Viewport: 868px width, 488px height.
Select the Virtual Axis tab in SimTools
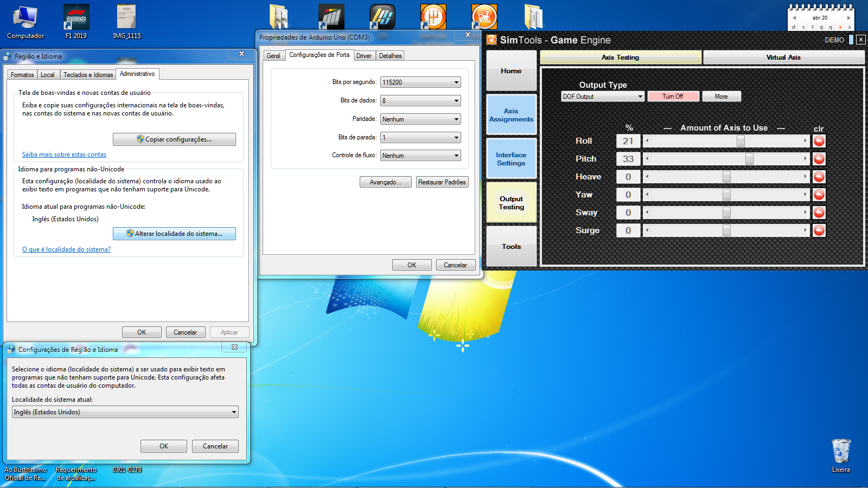[783, 57]
